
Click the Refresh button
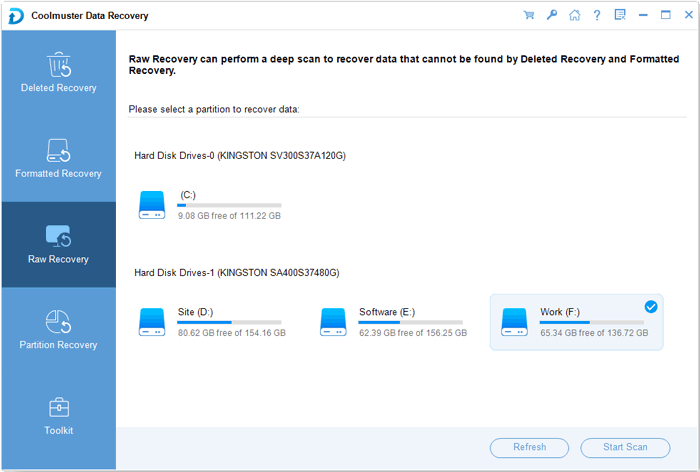(529, 447)
